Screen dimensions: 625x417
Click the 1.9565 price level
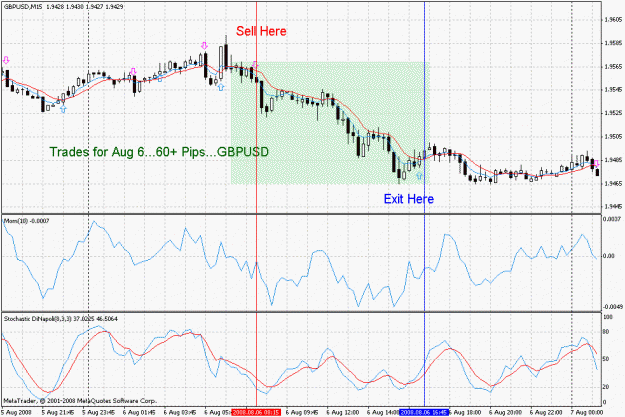point(613,66)
